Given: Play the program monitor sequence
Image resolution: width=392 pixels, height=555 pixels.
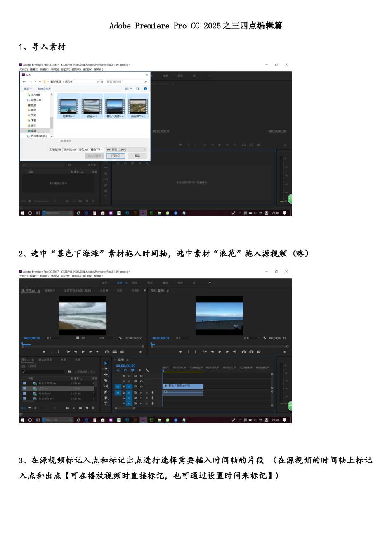Looking at the screenshot, I should coord(220,352).
